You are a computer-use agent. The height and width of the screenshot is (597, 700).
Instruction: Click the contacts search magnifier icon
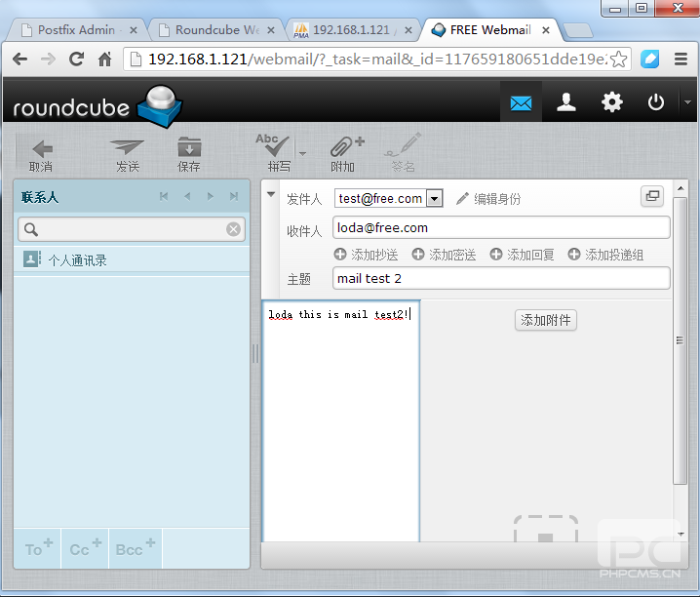(x=31, y=229)
